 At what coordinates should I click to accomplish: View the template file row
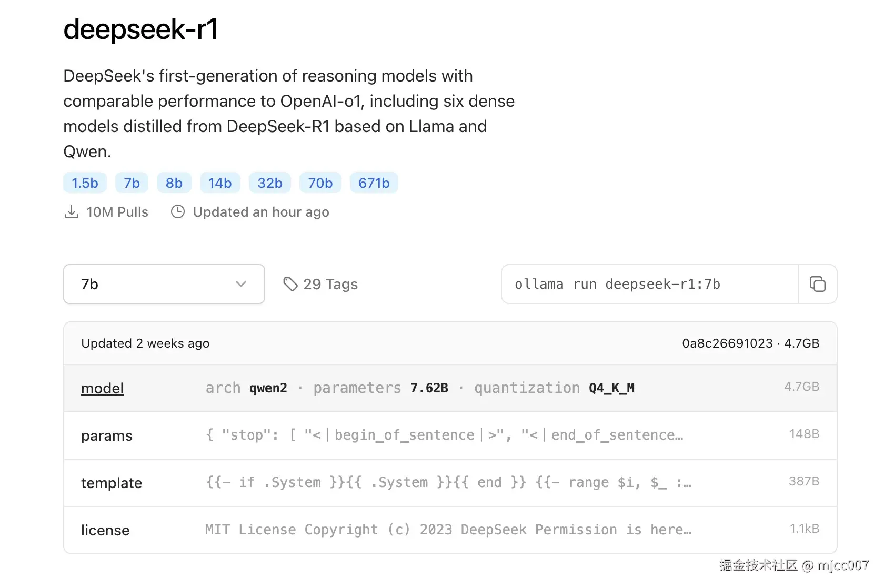(x=112, y=483)
